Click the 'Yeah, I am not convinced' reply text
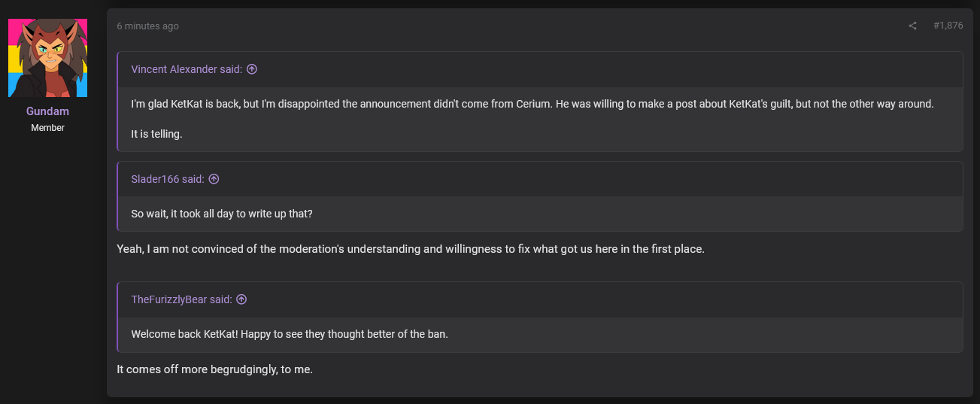This screenshot has width=980, height=404. pyautogui.click(x=411, y=249)
